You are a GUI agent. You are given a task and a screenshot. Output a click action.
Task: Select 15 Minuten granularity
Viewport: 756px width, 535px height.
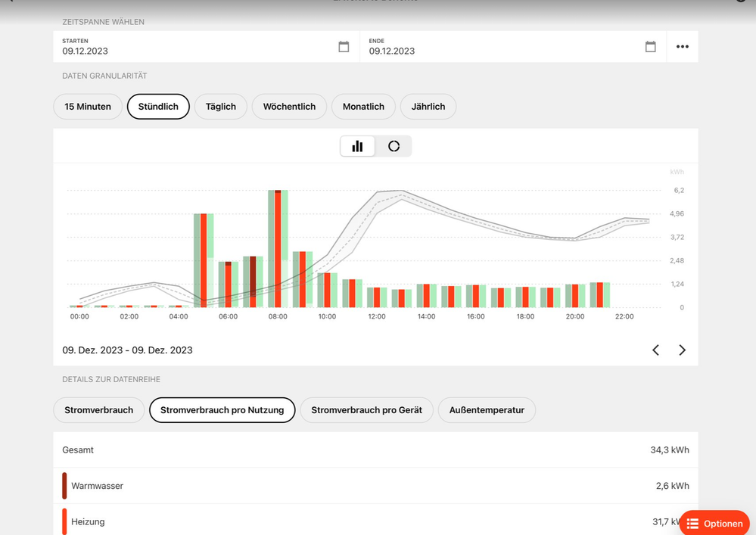point(88,107)
